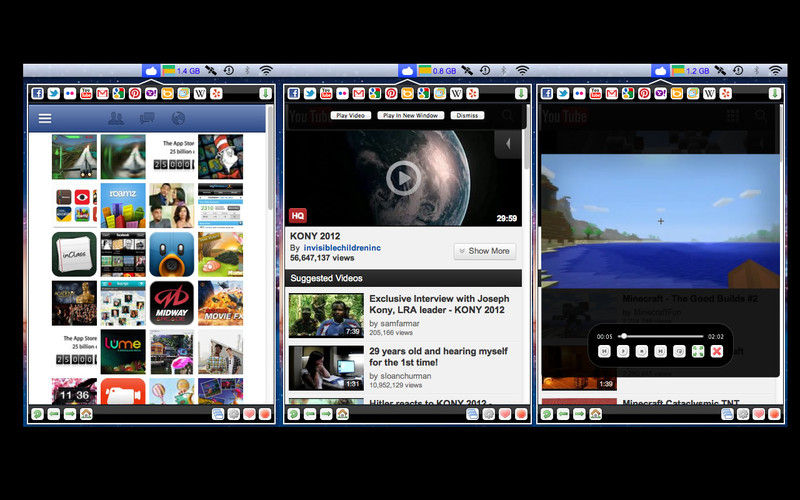The height and width of the screenshot is (500, 800).
Task: Open settings gear in left panel
Action: coord(234,414)
